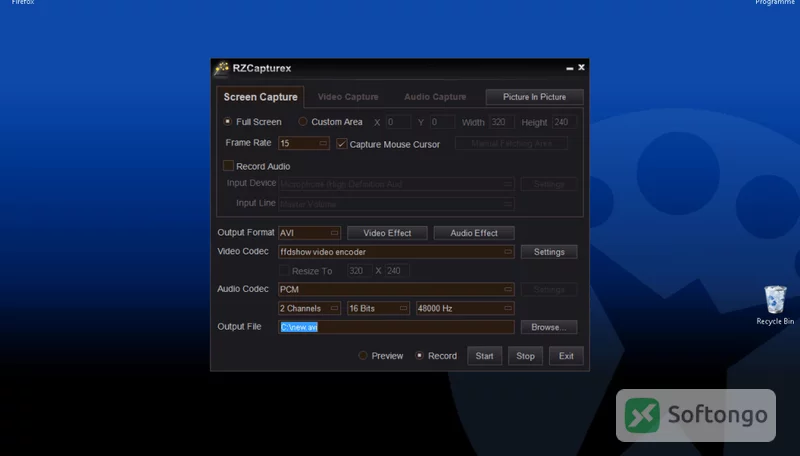Image resolution: width=800 pixels, height=456 pixels.
Task: Click the Resize To width field 320
Action: click(359, 271)
